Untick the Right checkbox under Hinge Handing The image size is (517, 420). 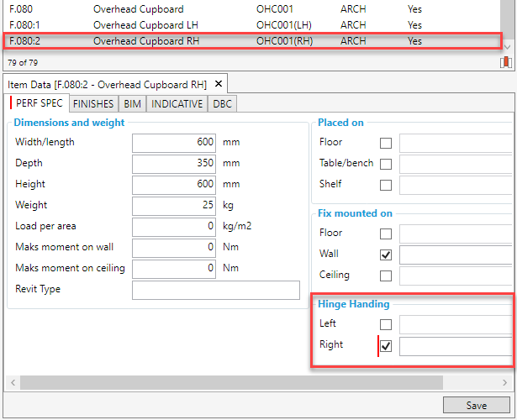[386, 345]
